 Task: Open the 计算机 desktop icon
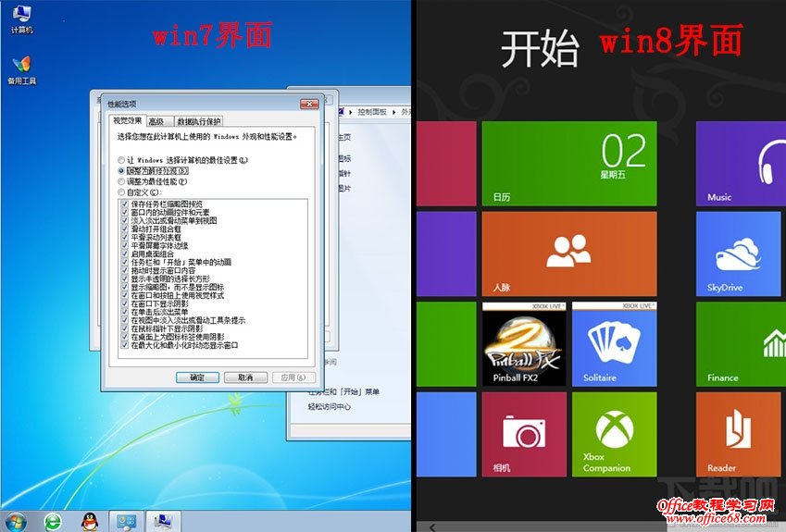coord(21,19)
